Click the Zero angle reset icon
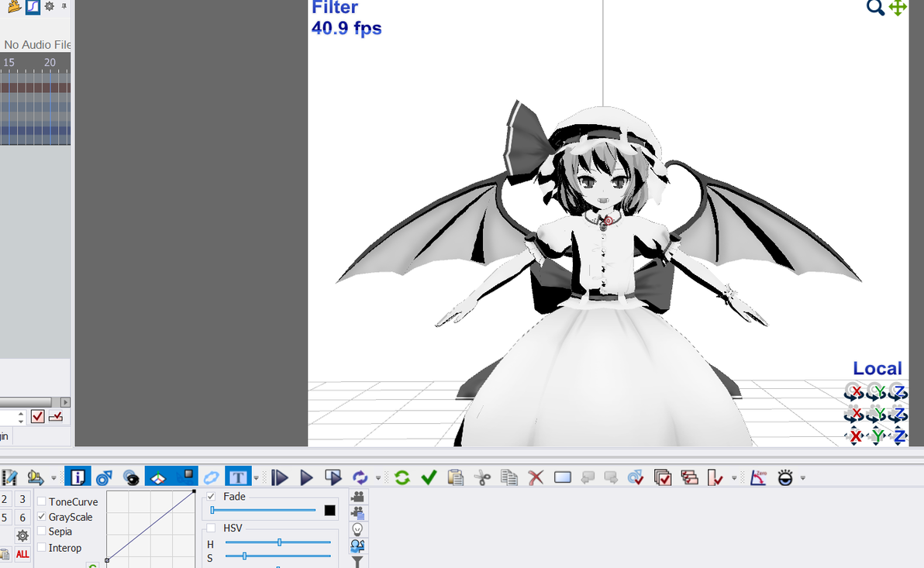This screenshot has width=924, height=568. click(x=758, y=477)
